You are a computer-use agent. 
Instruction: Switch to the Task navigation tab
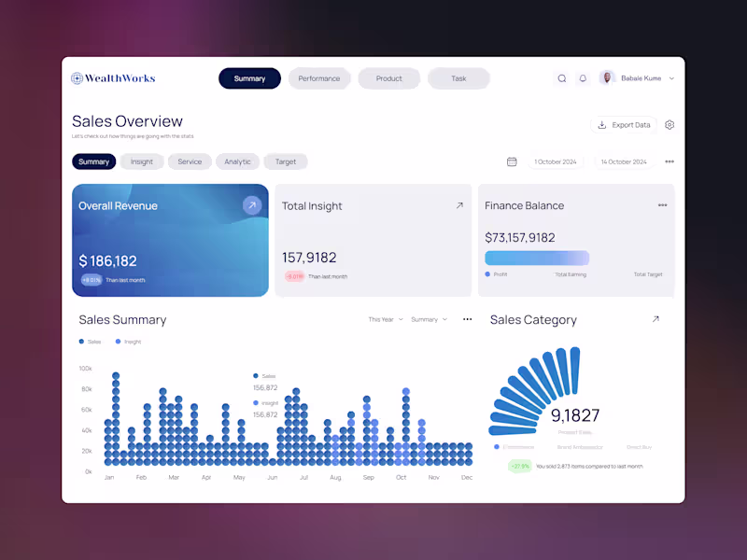click(x=458, y=78)
